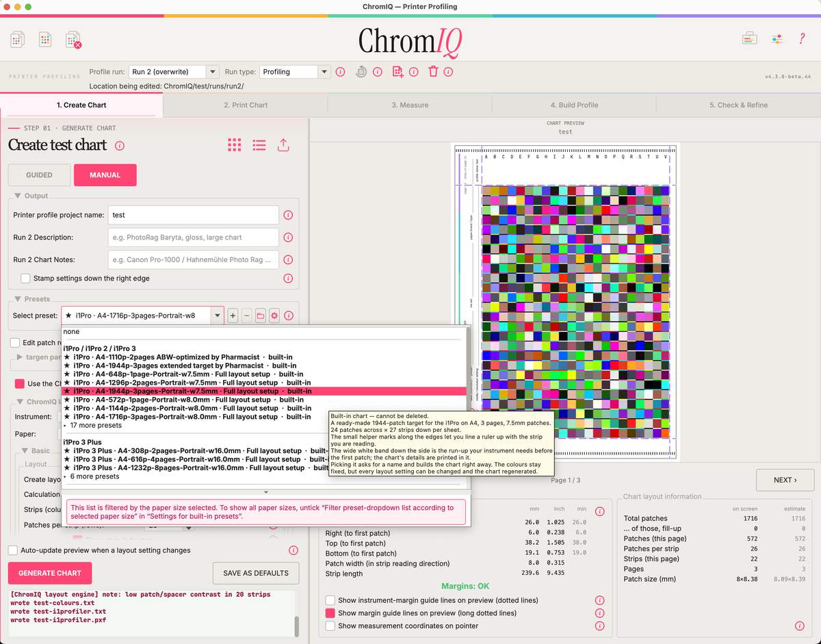Screen dimensions: 821x644
Task: Click the remove preset minus button
Action: click(x=246, y=315)
